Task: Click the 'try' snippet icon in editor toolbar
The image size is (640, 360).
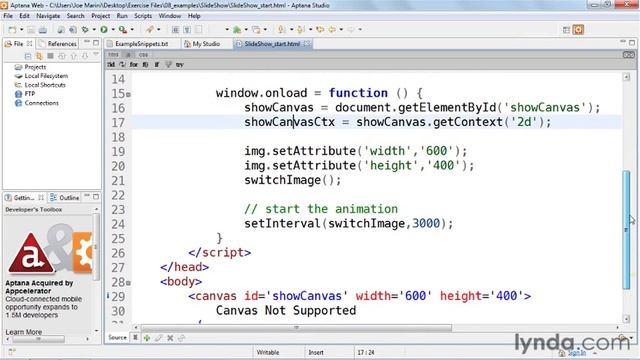Action: pos(180,64)
